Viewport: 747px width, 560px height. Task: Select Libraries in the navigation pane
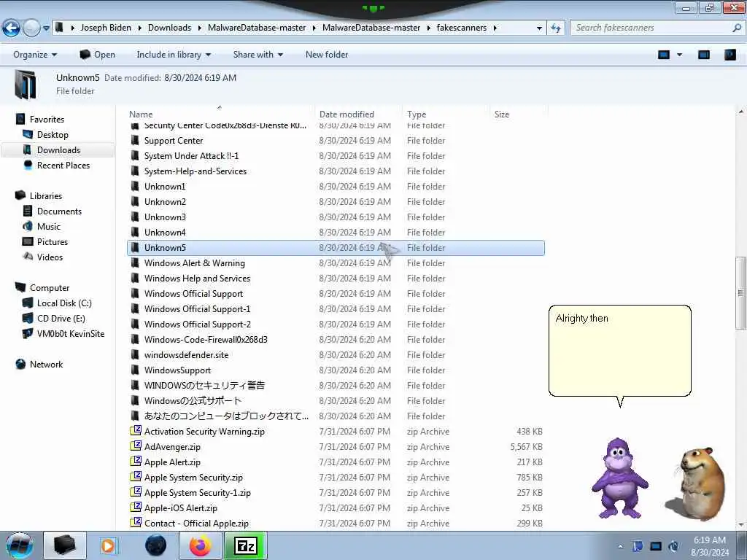coord(46,195)
